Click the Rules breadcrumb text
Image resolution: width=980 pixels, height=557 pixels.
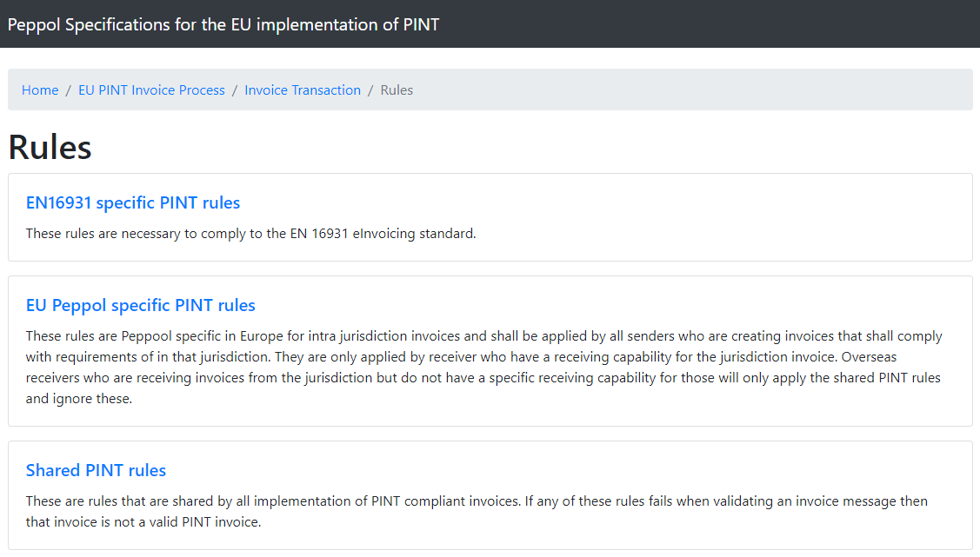pyautogui.click(x=397, y=90)
